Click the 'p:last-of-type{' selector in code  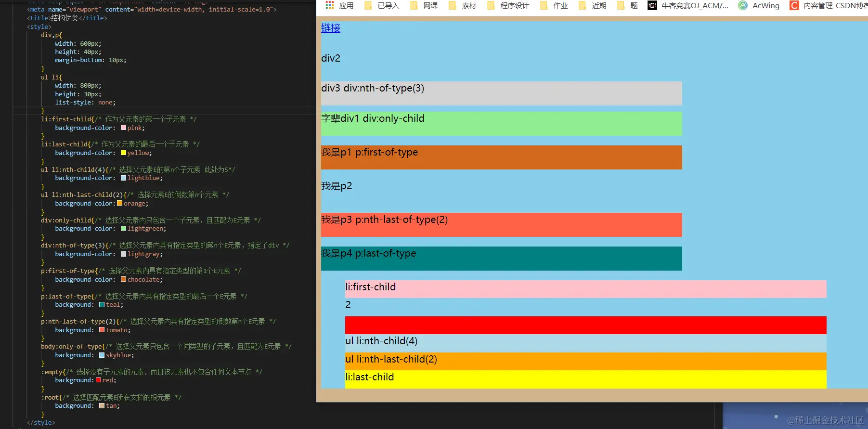pos(68,296)
